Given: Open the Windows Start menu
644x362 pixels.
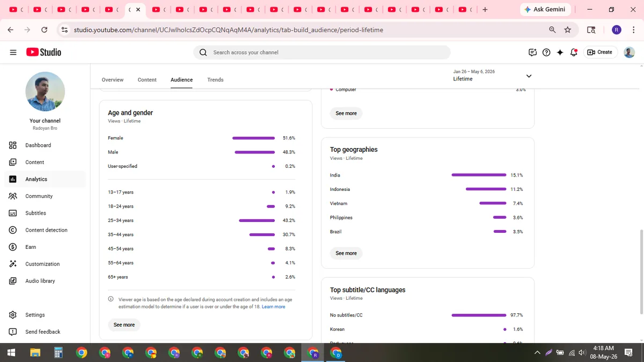Looking at the screenshot, I should 11,352.
